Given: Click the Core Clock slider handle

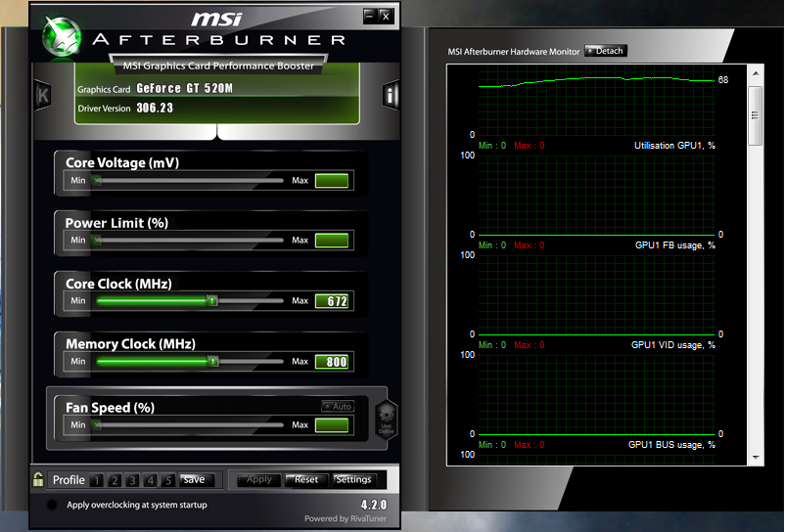Looking at the screenshot, I should pos(212,300).
